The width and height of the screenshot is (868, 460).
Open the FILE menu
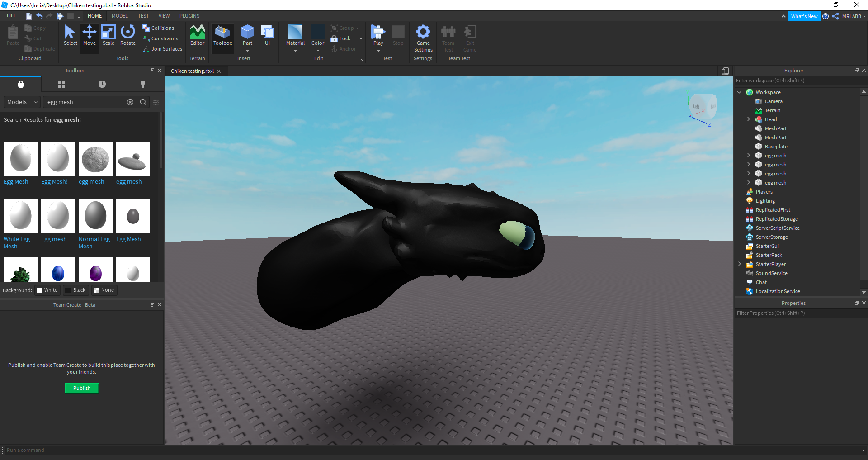(12, 16)
